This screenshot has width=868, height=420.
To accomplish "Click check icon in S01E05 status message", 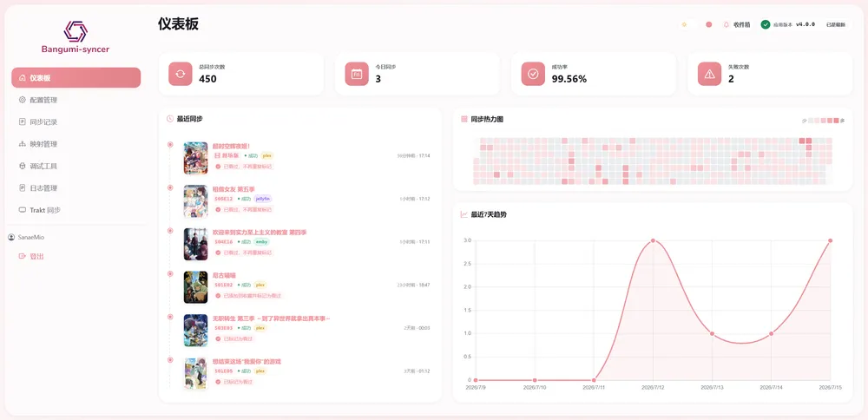I will 218,382.
